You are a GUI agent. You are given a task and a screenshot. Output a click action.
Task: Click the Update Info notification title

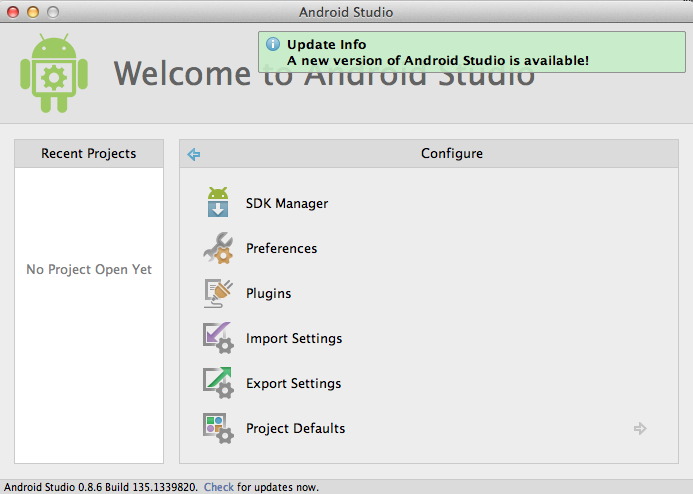click(x=327, y=45)
